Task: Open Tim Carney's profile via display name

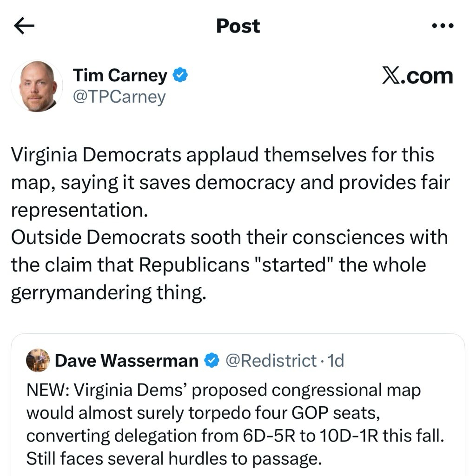Action: pos(120,75)
